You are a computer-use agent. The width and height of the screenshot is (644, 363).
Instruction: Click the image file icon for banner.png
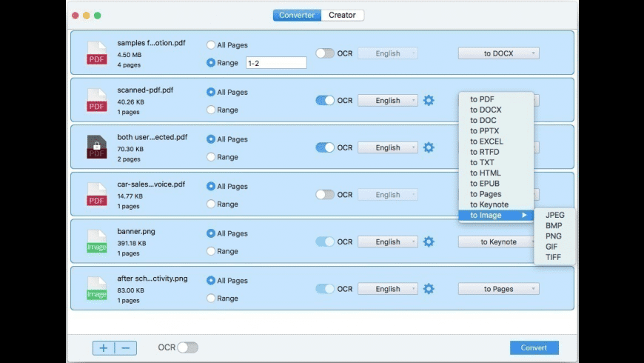click(97, 242)
